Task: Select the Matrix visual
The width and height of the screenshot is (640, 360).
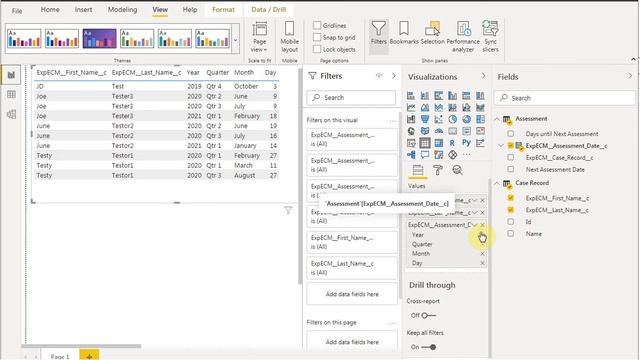Action: click(x=439, y=143)
